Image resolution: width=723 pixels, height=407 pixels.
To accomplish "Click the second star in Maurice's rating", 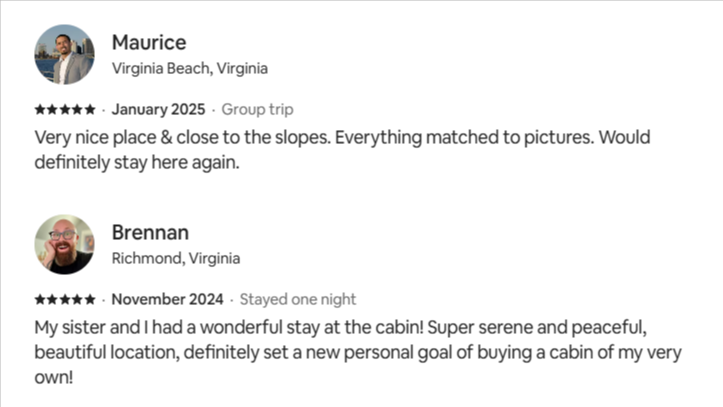I will [52, 109].
